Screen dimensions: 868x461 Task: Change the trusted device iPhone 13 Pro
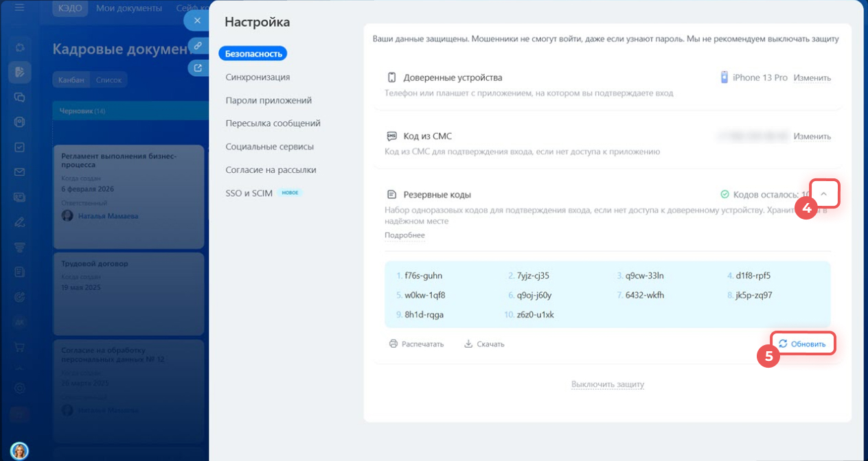[812, 78]
